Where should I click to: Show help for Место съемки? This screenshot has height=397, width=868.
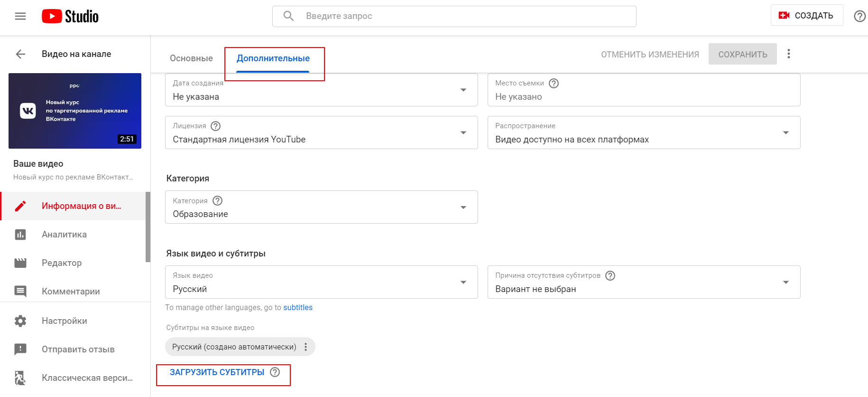tap(554, 84)
